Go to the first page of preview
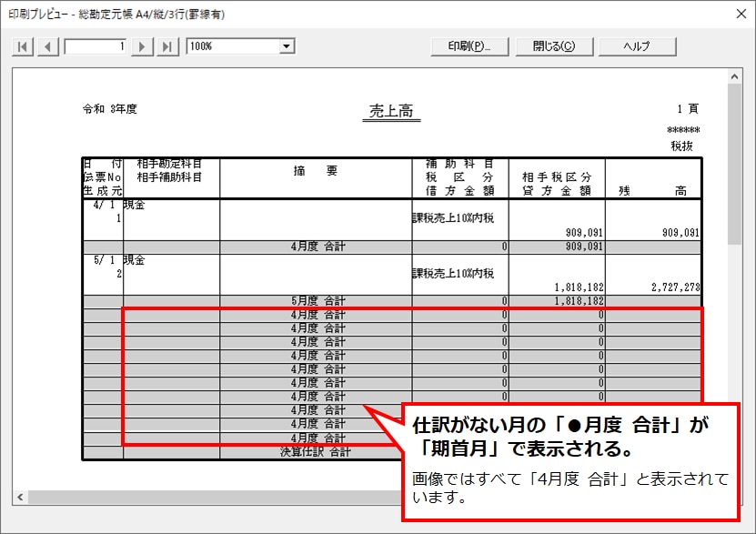Viewport: 756px width, 534px height. 23,46
